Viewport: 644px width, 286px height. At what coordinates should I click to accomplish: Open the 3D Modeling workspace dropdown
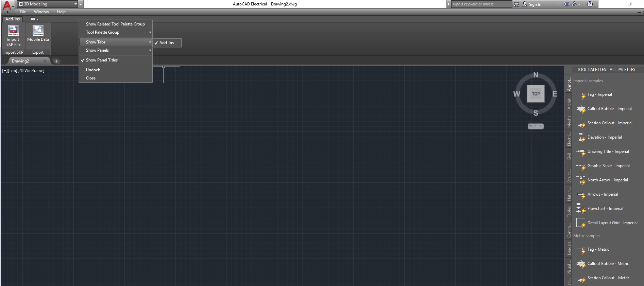pos(48,4)
